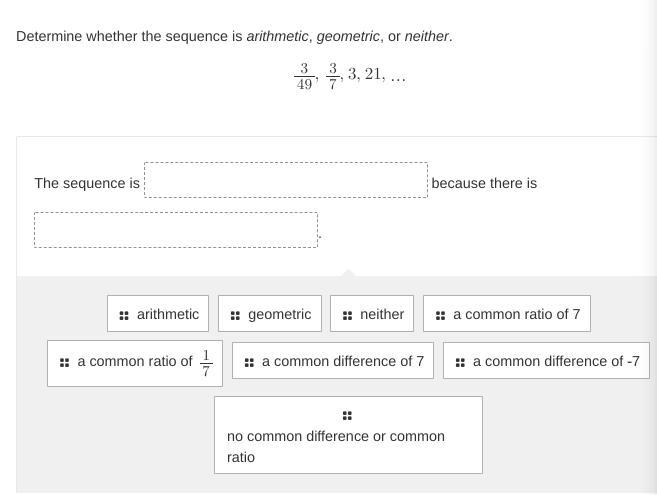This screenshot has height=495, width=657.
Task: Click the second blank drop zone below
Action: (x=175, y=230)
